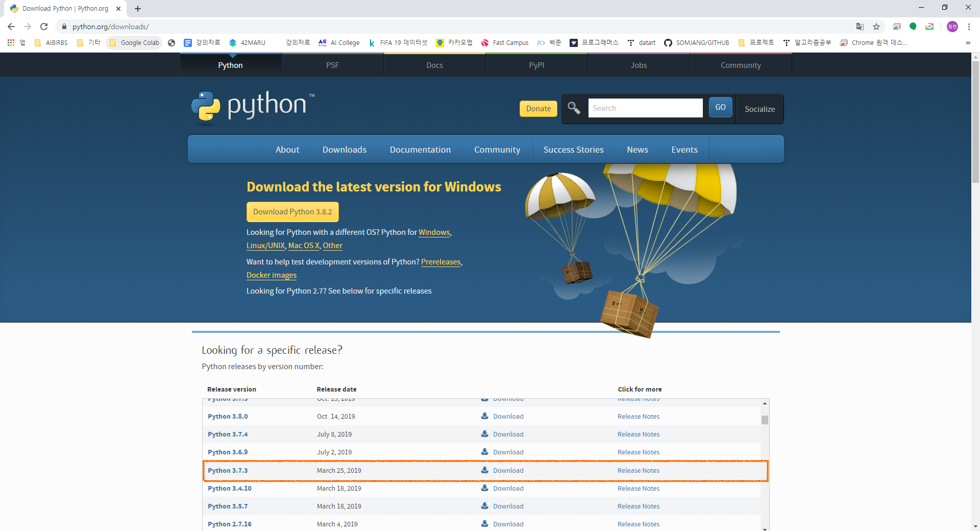The width and height of the screenshot is (980, 531).
Task: Open the Chrome Remote Desktop extension icon
Action: click(897, 27)
